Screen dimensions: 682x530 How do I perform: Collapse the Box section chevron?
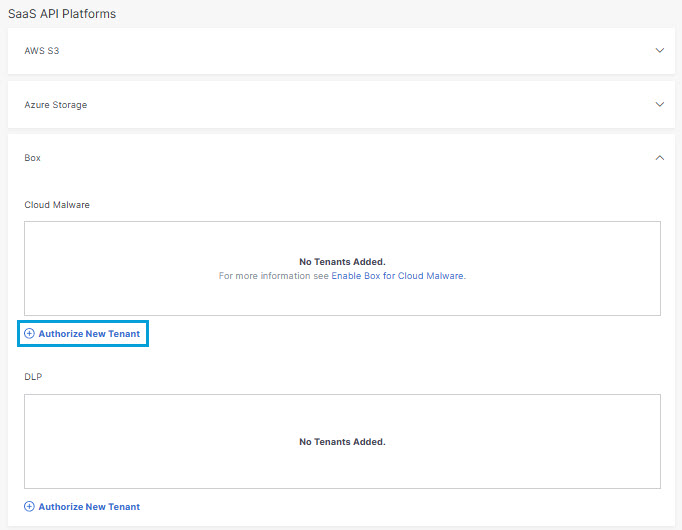point(659,158)
